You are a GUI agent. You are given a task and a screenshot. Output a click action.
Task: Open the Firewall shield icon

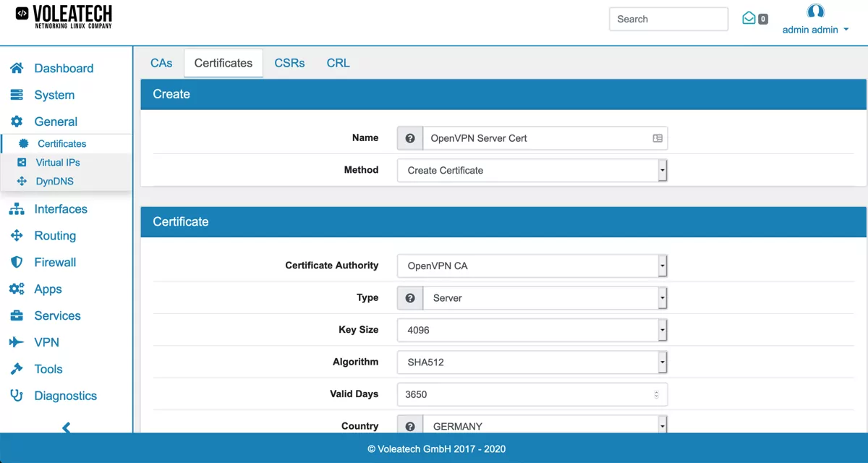coord(17,262)
